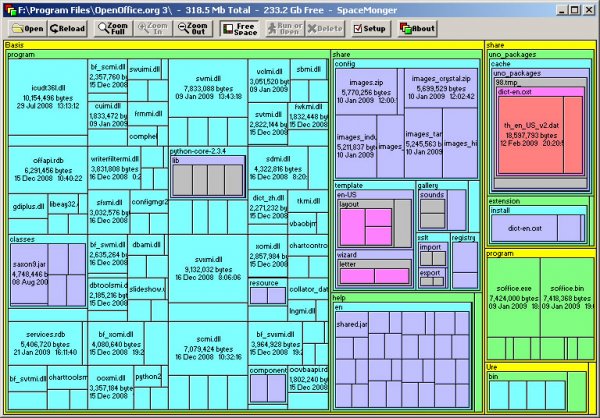Open the Setup options

click(x=371, y=28)
